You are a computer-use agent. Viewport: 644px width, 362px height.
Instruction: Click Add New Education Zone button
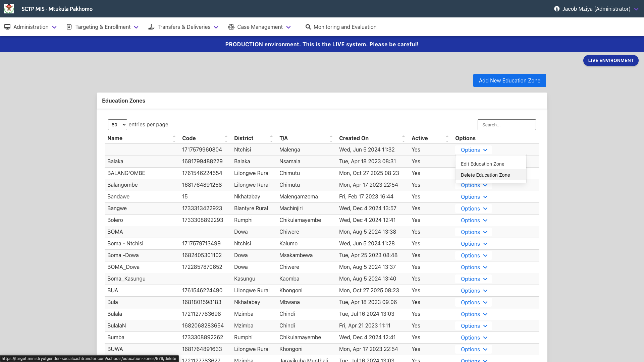[x=509, y=80]
